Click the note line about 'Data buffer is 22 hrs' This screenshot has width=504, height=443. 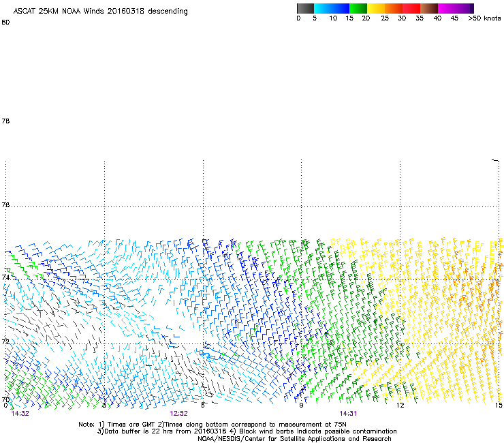click(x=247, y=431)
